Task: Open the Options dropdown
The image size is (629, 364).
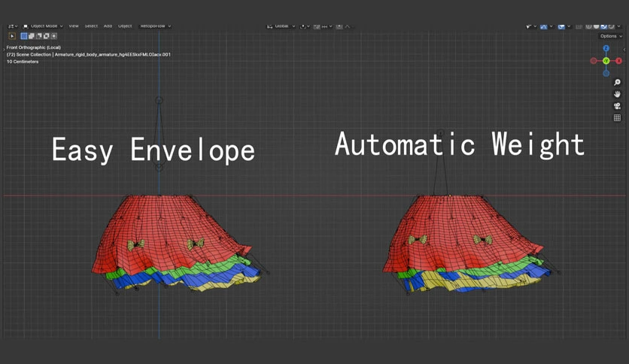Action: [x=611, y=36]
